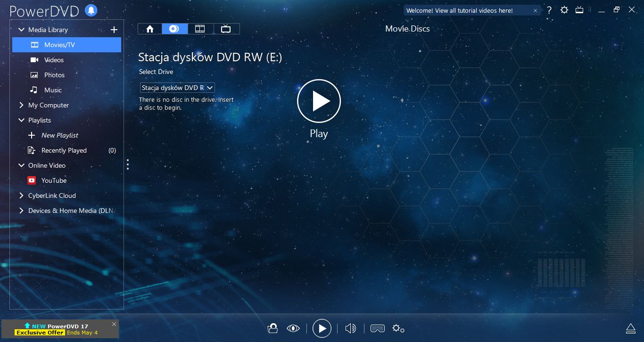The image size is (644, 342).
Task: Expand the My Computer node
Action: 21,105
